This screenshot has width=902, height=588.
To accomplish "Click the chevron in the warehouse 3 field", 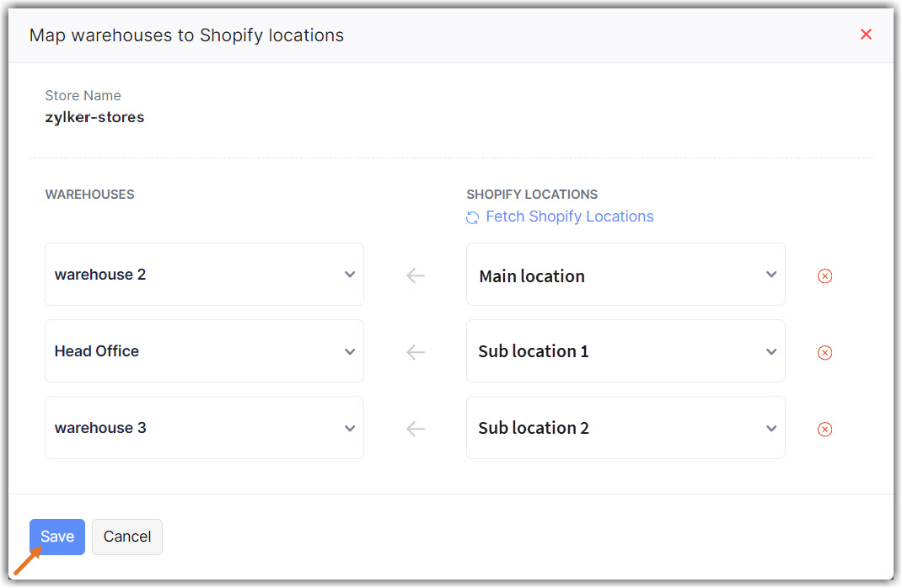I will 350,429.
